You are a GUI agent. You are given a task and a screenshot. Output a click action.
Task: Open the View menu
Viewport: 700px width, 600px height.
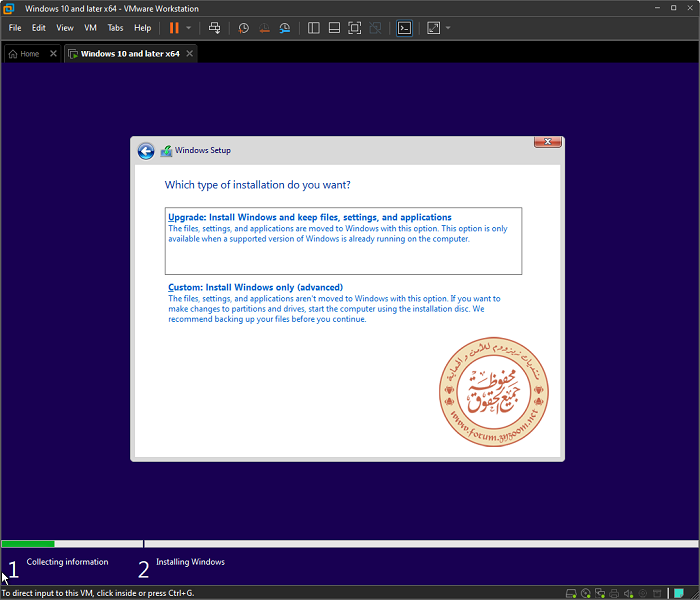pyautogui.click(x=65, y=28)
